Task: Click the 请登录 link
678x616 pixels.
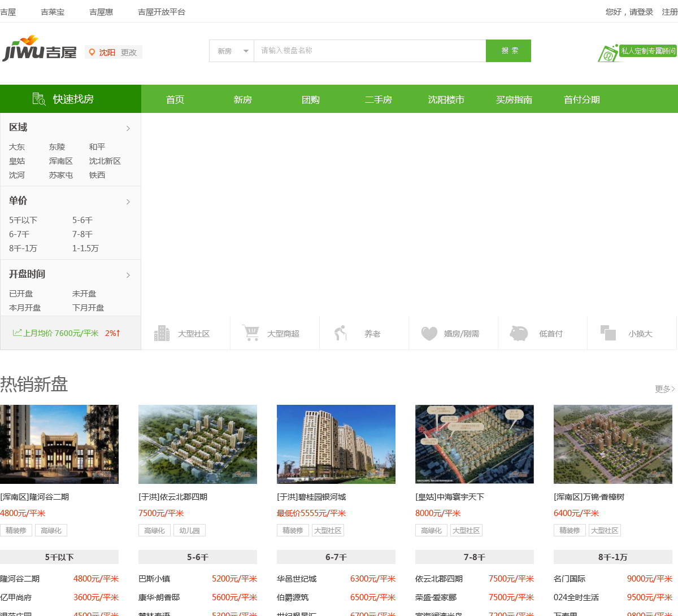Action: pyautogui.click(x=641, y=12)
